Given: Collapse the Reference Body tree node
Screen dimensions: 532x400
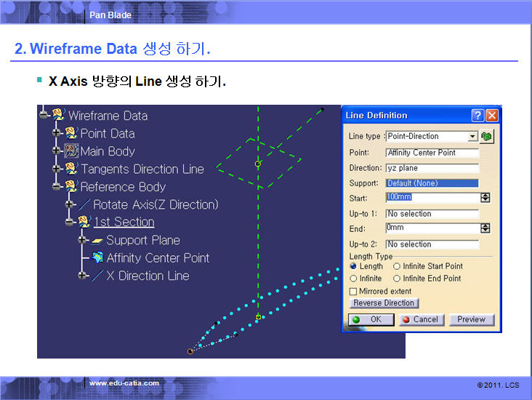Looking at the screenshot, I should (57, 187).
